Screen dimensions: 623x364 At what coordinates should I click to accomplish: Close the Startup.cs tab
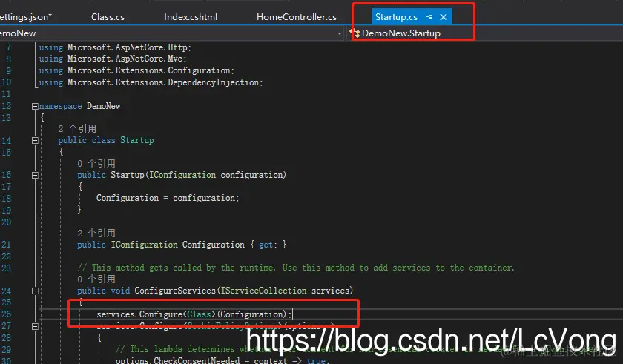click(x=444, y=17)
